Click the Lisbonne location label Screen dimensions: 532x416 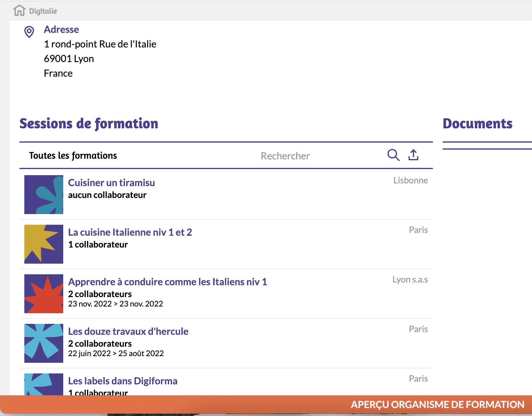[410, 180]
